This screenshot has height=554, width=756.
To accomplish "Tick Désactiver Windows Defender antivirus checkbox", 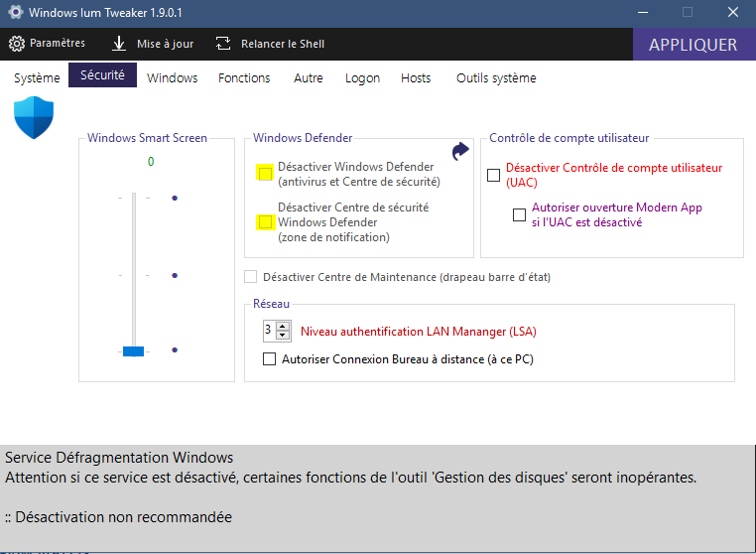I will click(x=265, y=173).
